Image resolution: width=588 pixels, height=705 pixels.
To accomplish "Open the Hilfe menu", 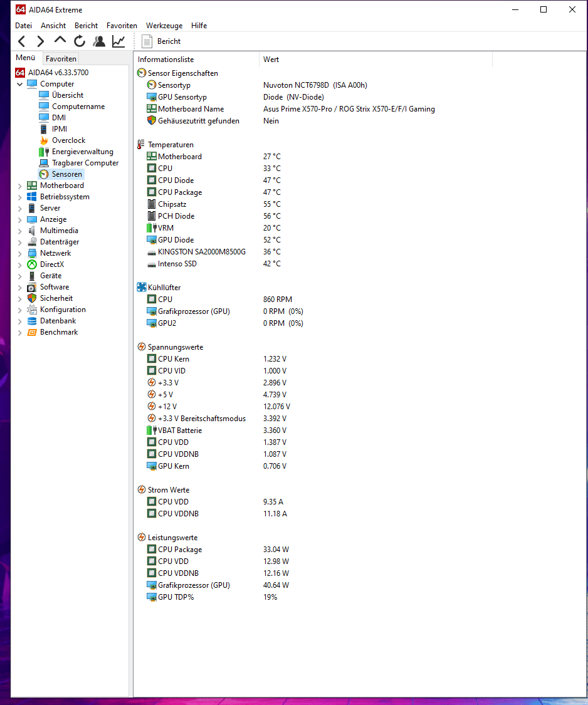I will [199, 26].
